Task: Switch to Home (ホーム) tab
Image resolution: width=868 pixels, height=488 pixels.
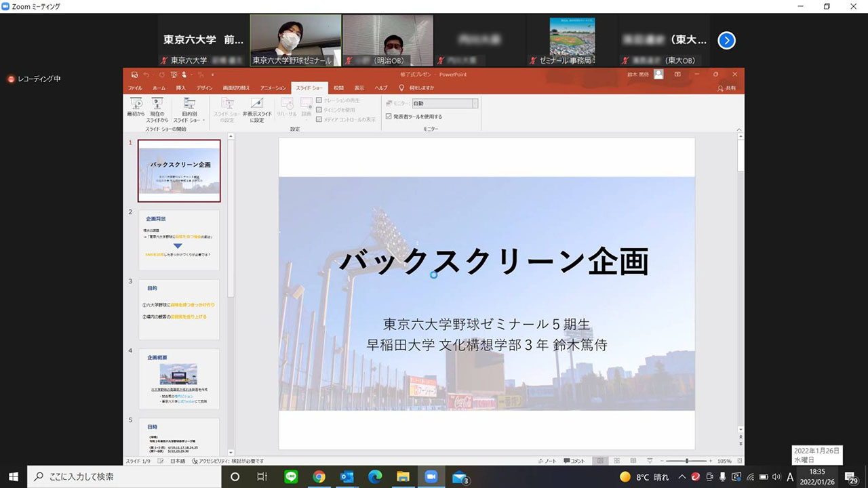Action: click(159, 88)
